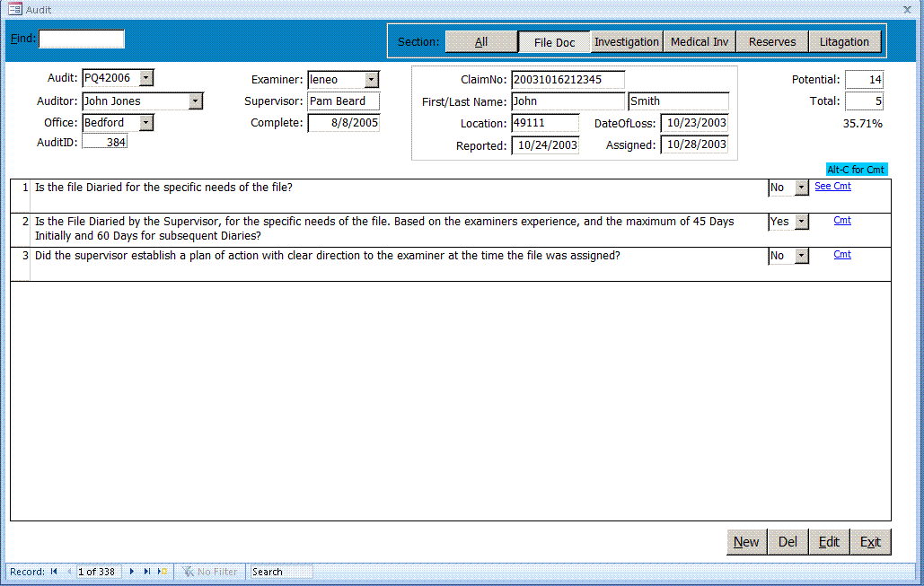Open the See Cmt link for question 1
The height and width of the screenshot is (586, 924).
click(x=832, y=187)
